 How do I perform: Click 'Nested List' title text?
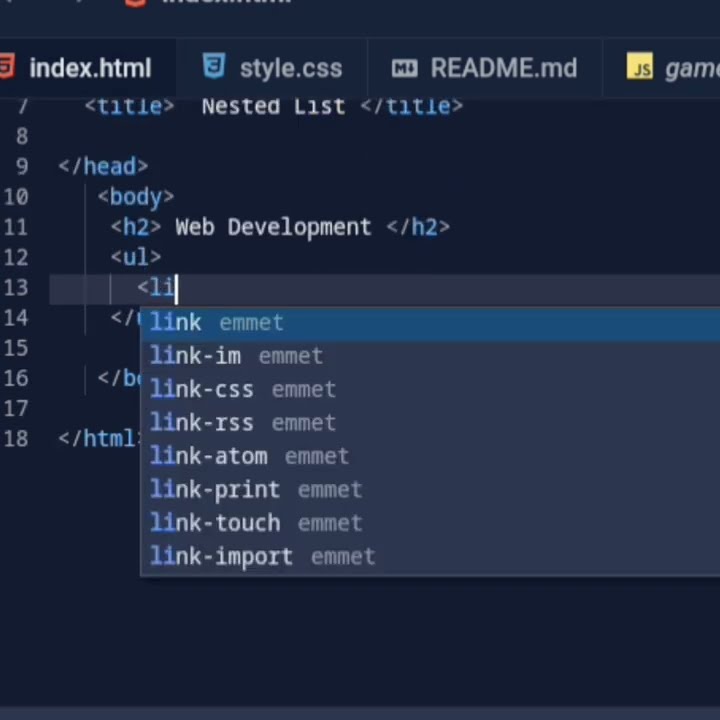[x=273, y=107]
